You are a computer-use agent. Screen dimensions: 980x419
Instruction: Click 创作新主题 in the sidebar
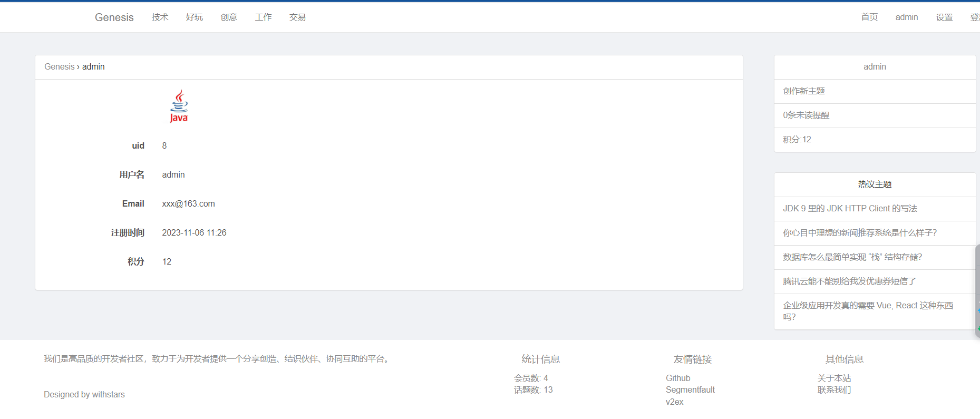(x=803, y=91)
